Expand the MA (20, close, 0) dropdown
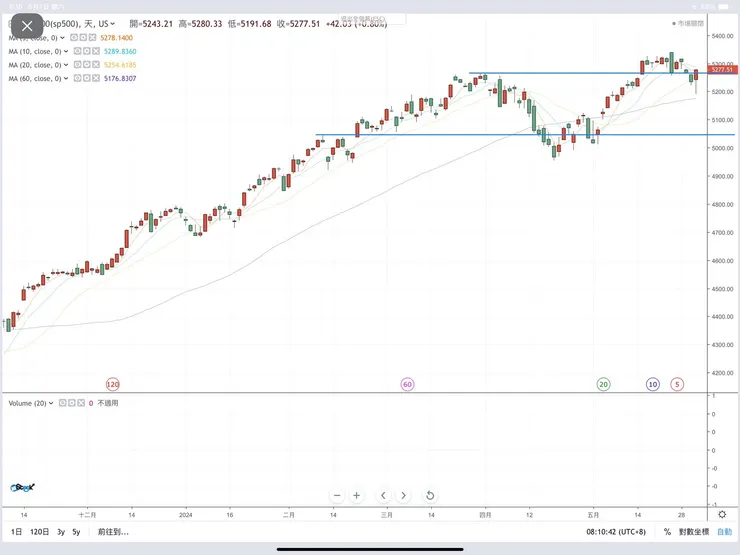The width and height of the screenshot is (740, 555). click(66, 65)
